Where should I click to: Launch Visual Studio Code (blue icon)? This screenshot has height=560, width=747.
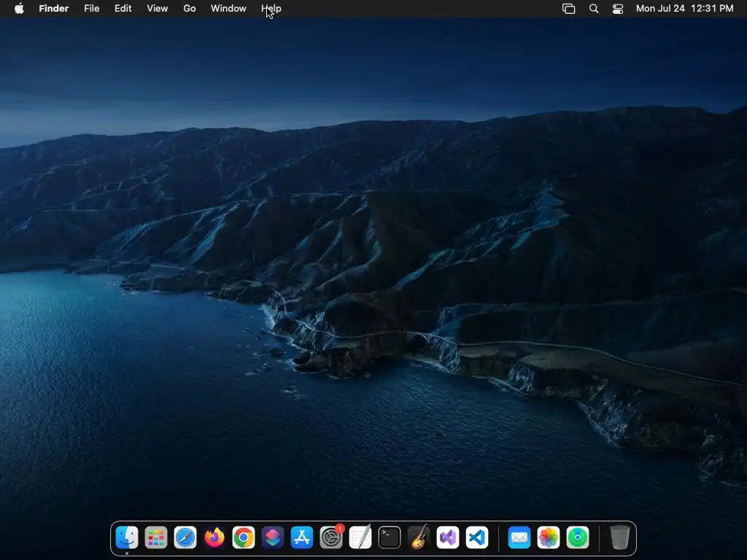pyautogui.click(x=477, y=538)
